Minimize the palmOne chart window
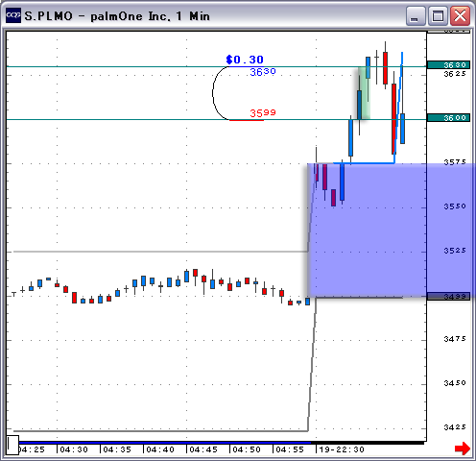Screen dimensions: 476x461 point(416,16)
